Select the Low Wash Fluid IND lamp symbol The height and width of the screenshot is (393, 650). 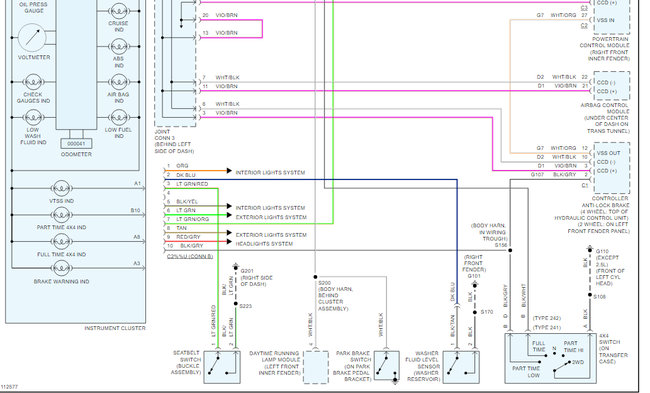(33, 117)
